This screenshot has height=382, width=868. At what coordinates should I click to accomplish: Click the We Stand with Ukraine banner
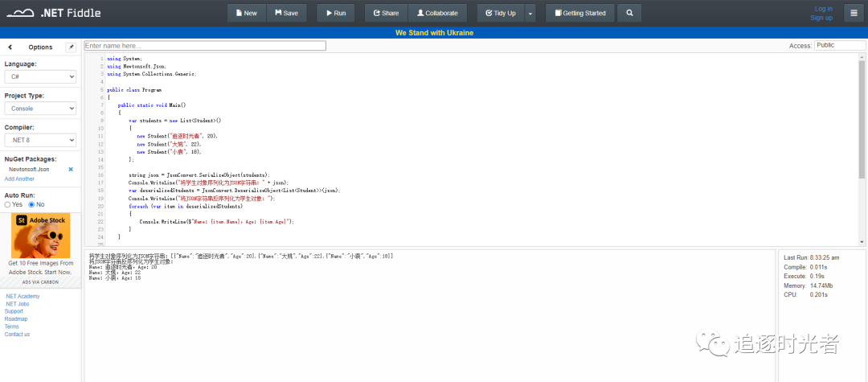434,33
